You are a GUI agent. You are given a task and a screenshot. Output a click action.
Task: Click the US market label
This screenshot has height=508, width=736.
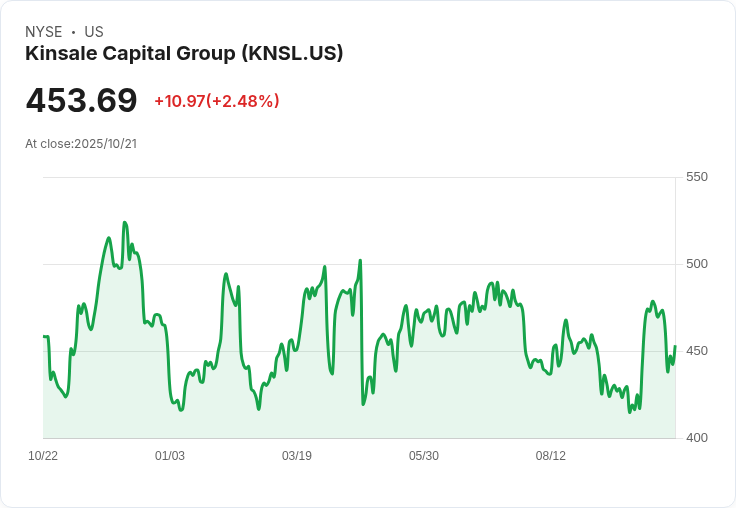point(94,32)
